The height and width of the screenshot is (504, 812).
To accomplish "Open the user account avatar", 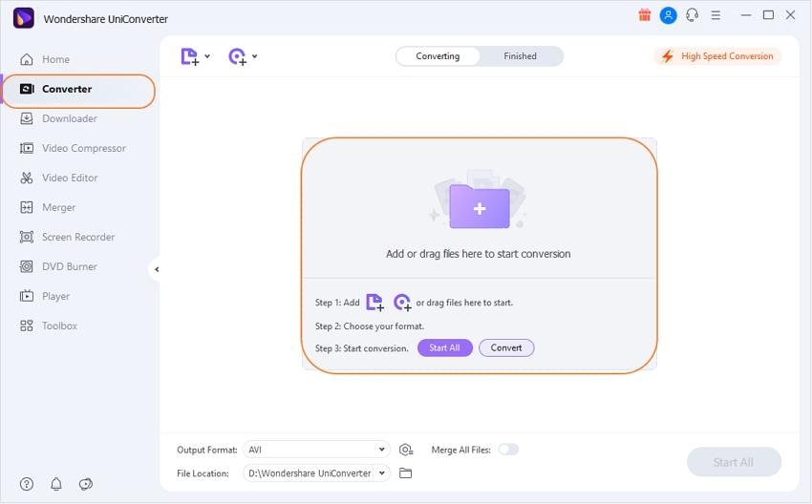I will point(668,15).
